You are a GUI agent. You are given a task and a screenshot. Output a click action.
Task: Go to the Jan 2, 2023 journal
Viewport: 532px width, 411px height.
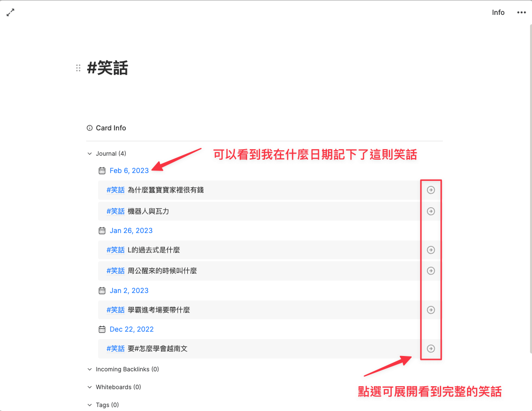click(129, 291)
